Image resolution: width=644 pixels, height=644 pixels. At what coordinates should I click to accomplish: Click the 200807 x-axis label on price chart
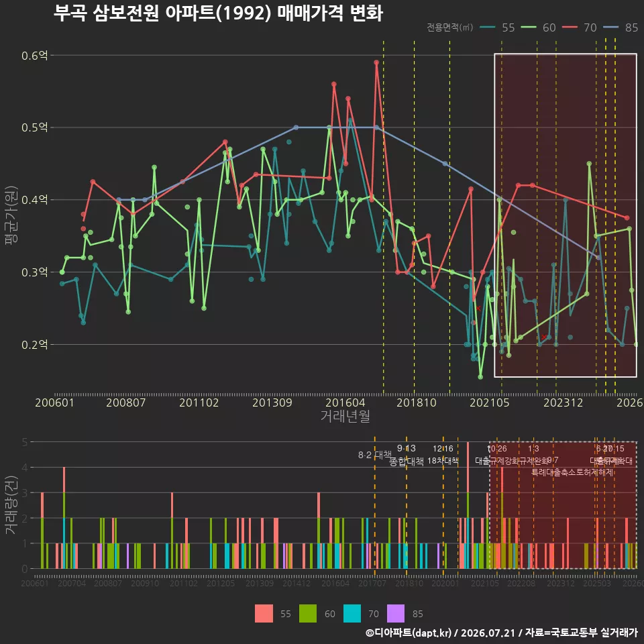pos(125,402)
